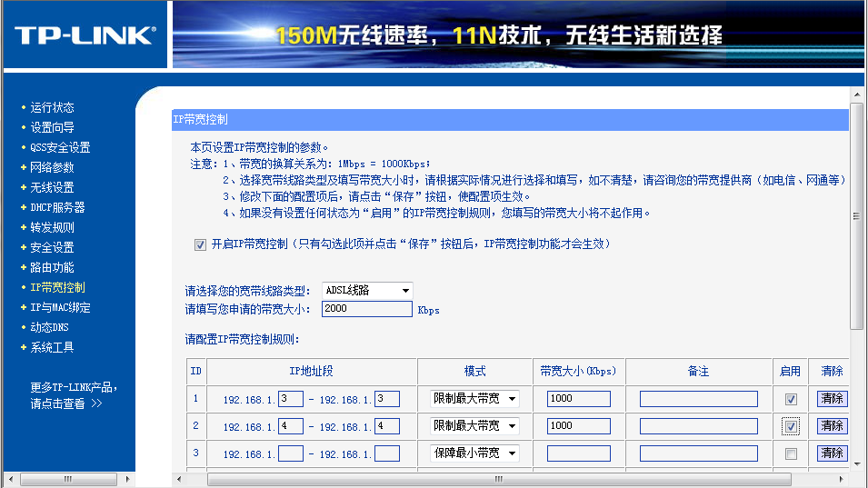Toggle 开启IP带宽控制 checkbox
868x488 pixels.
(x=200, y=244)
